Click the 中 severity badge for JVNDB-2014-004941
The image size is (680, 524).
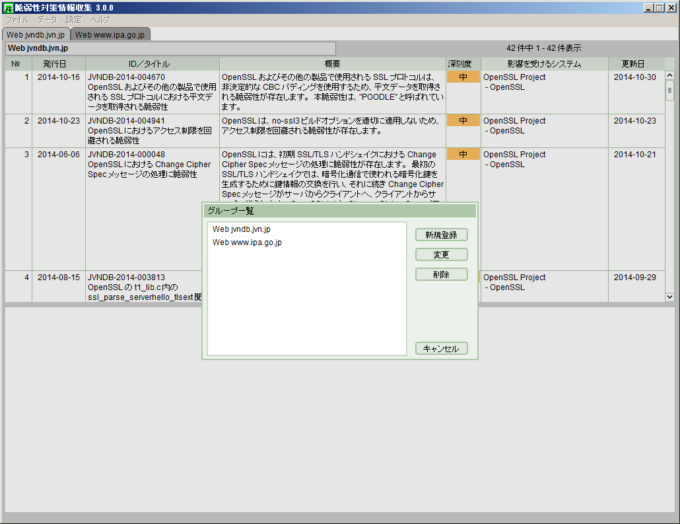point(463,120)
